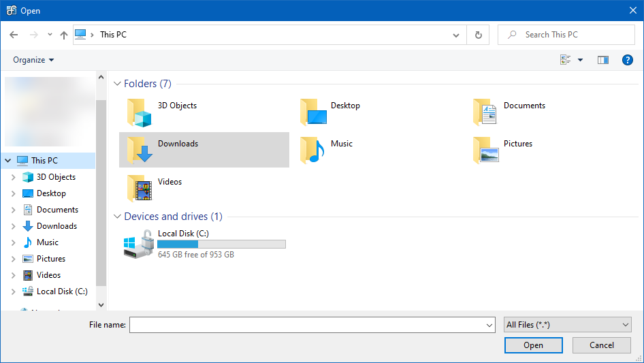Click the Open button
Image resolution: width=644 pixels, height=363 pixels.
(x=534, y=345)
